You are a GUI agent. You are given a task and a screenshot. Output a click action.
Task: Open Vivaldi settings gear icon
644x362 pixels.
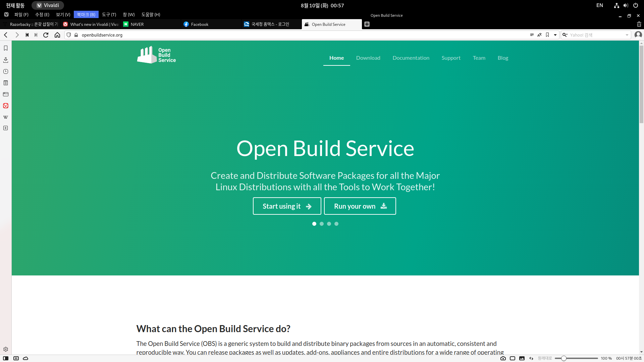[x=6, y=349]
